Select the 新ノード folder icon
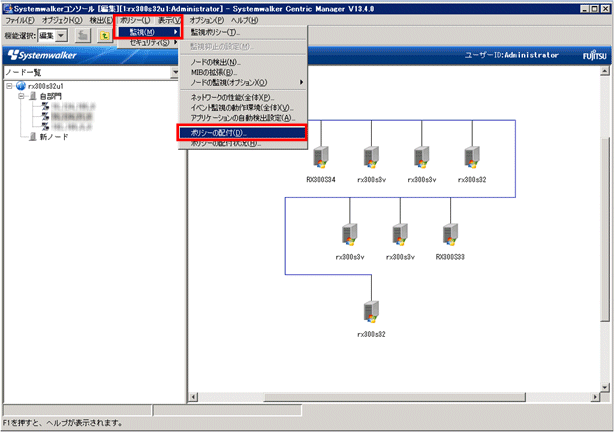614x432 pixels. tap(33, 137)
